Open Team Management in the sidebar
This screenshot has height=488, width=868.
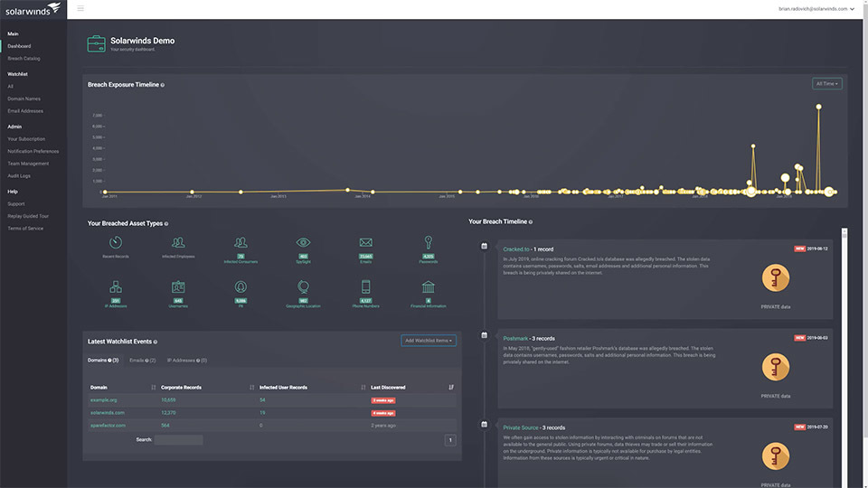(x=28, y=164)
